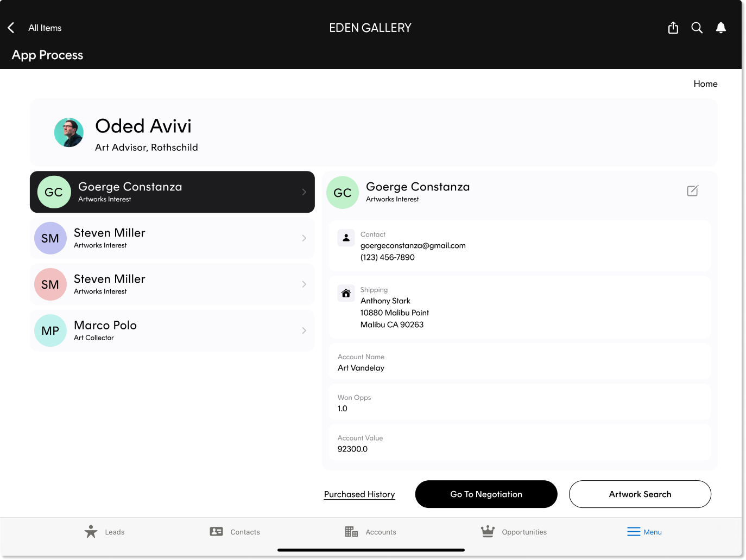Click the contact person icon
Viewport: 746px width, 560px height.
pos(346,238)
